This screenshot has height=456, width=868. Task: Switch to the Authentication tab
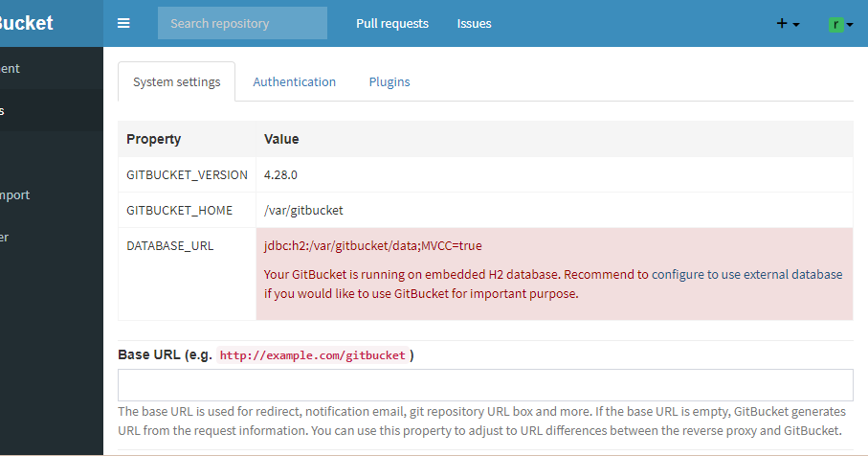(295, 82)
